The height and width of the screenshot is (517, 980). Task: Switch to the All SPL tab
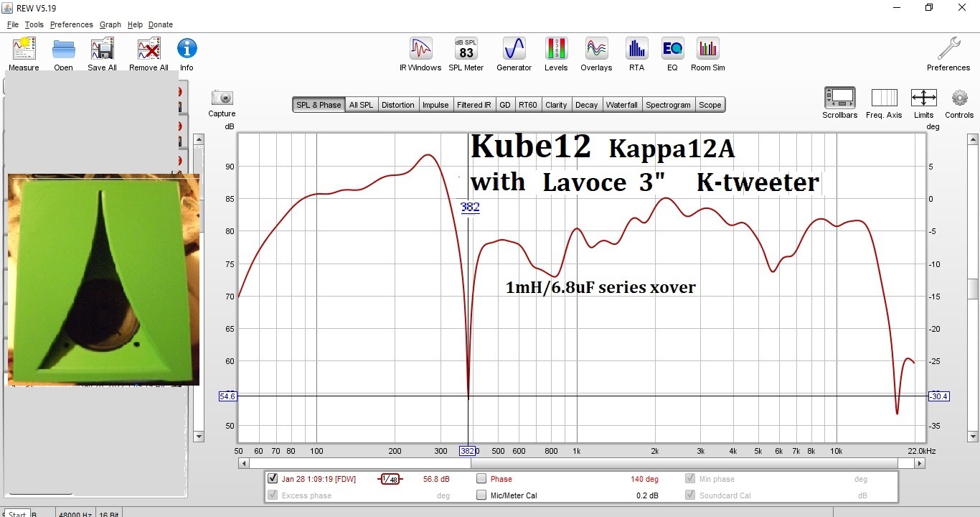click(x=361, y=105)
